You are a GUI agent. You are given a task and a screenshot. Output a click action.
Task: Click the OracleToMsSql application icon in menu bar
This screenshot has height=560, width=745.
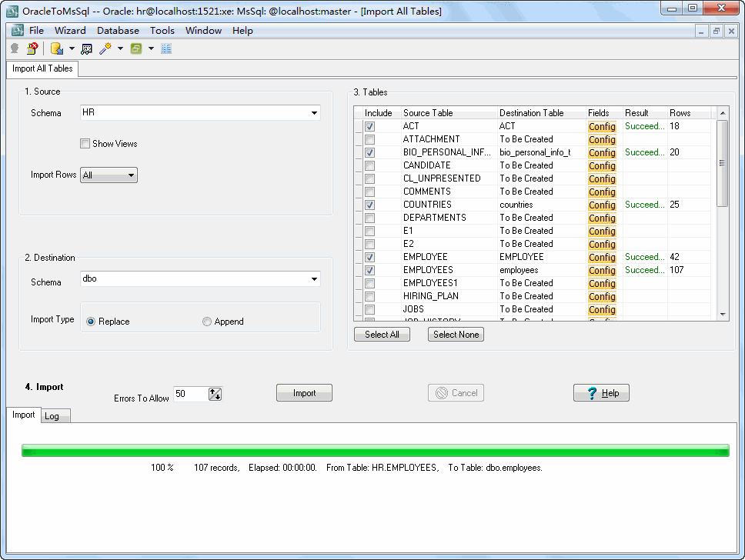tap(17, 30)
